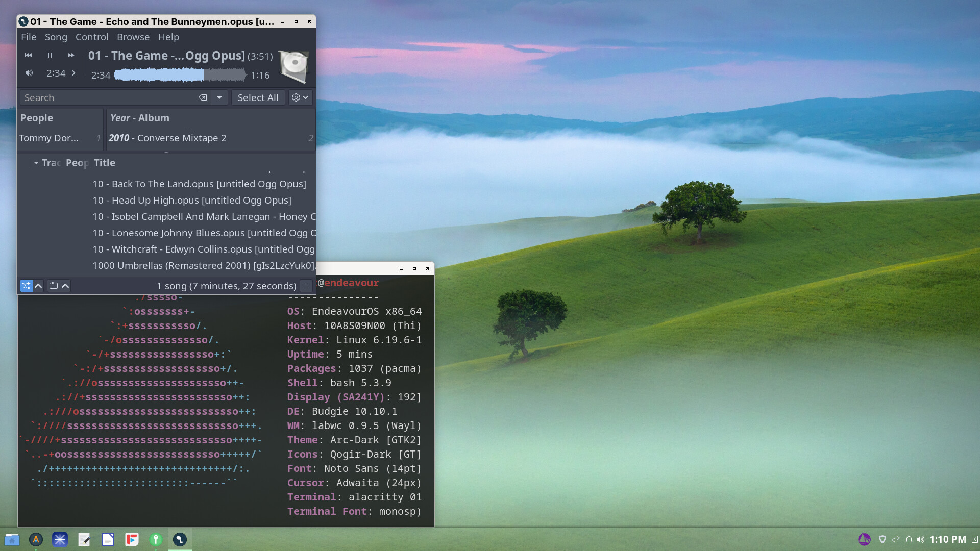The width and height of the screenshot is (980, 551).
Task: Click the volume speaker icon
Action: click(x=29, y=73)
